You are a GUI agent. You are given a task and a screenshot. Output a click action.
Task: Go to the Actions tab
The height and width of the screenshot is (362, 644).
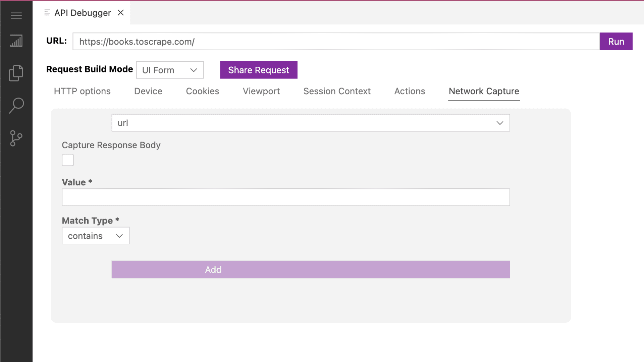click(x=410, y=91)
